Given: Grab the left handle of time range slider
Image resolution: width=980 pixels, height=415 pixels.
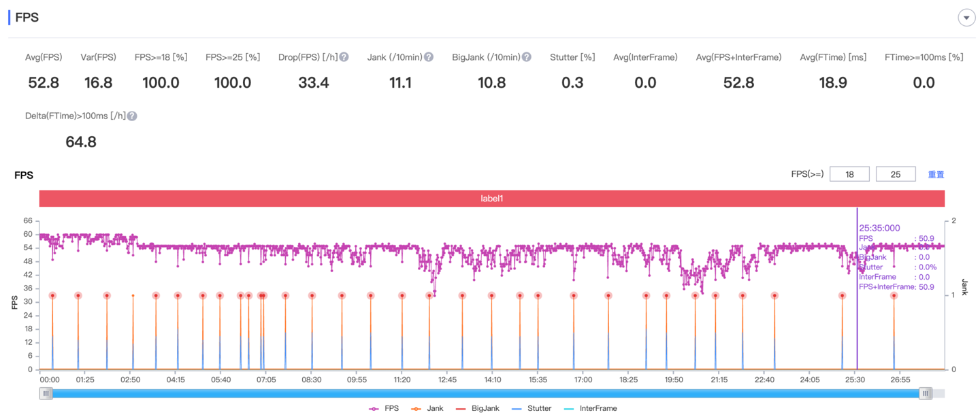Looking at the screenshot, I should 46,393.
